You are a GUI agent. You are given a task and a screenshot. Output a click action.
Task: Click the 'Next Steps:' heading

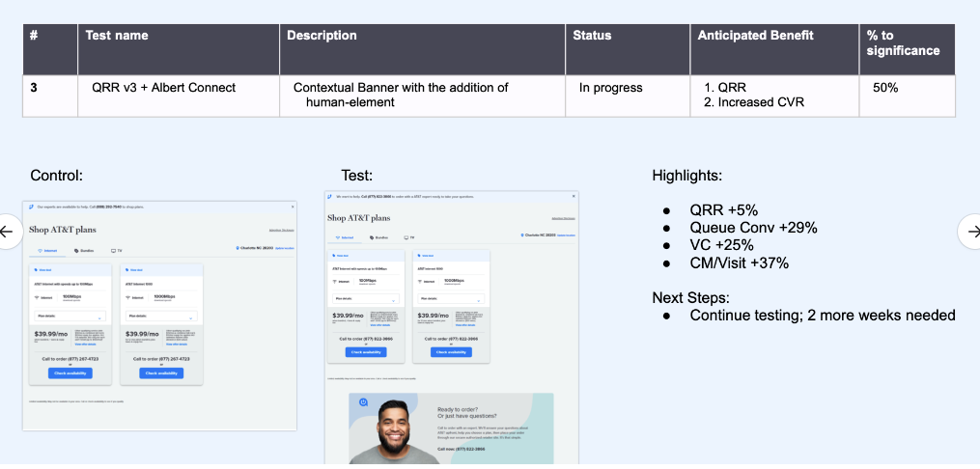690,297
